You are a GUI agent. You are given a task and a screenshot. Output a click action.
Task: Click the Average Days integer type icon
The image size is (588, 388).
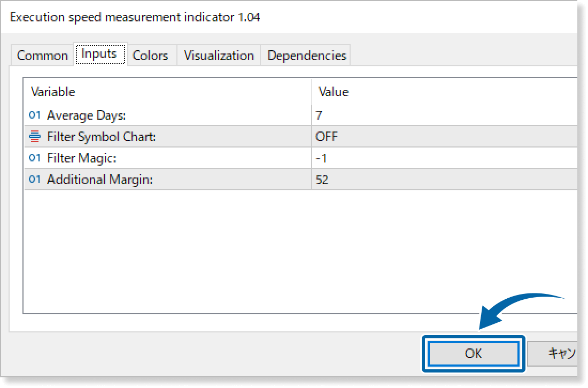tap(35, 115)
